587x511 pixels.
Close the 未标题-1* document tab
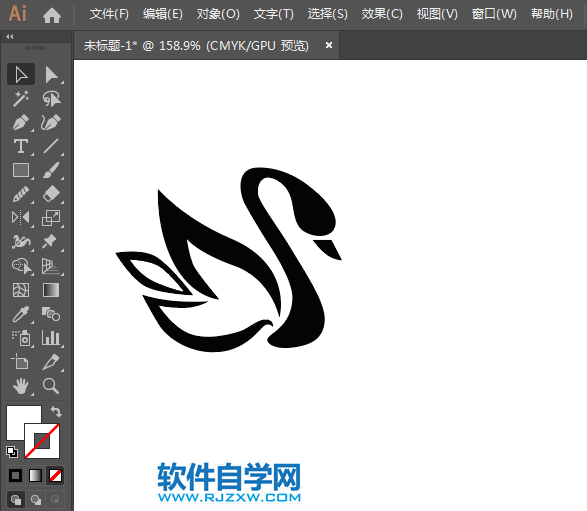point(329,45)
